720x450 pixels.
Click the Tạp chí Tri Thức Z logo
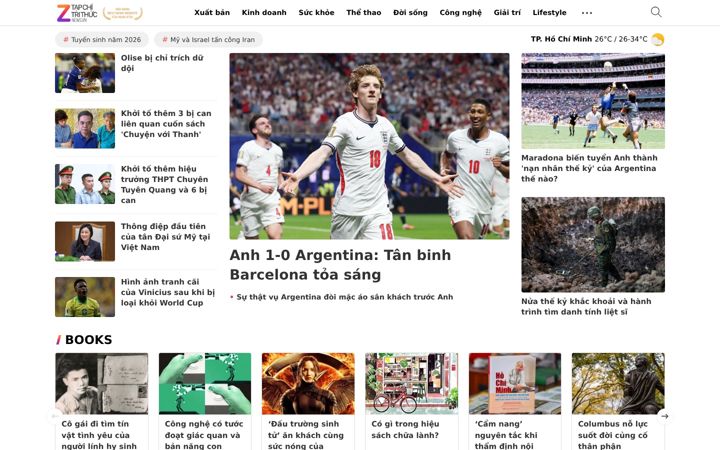click(x=77, y=13)
